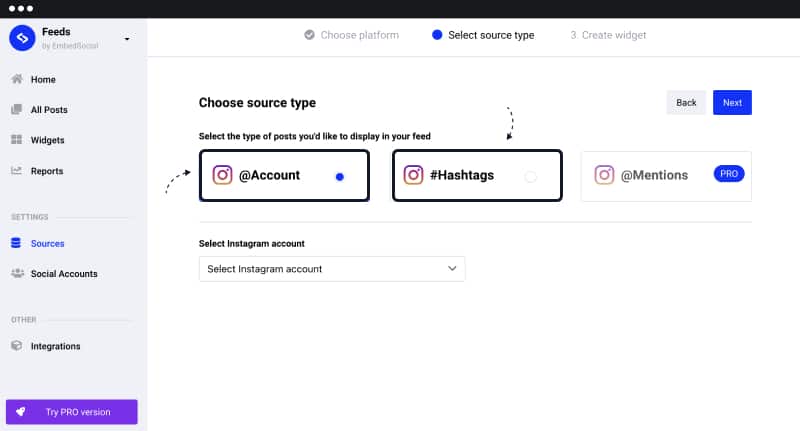
Task: Click the Sources database icon
Action: [16, 243]
